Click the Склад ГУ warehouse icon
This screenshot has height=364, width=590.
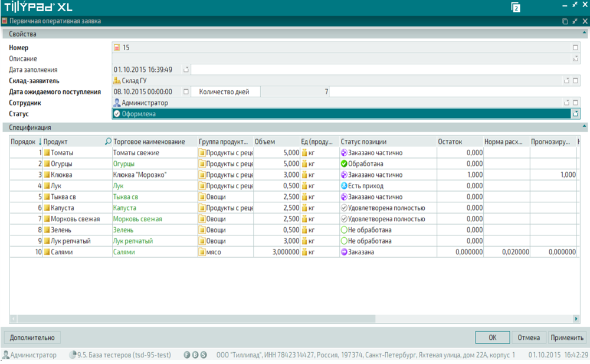pos(117,81)
